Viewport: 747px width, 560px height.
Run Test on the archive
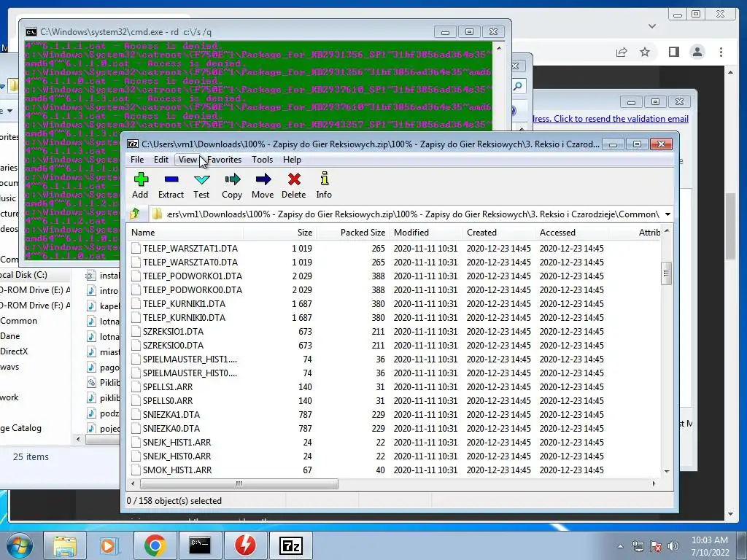click(201, 185)
